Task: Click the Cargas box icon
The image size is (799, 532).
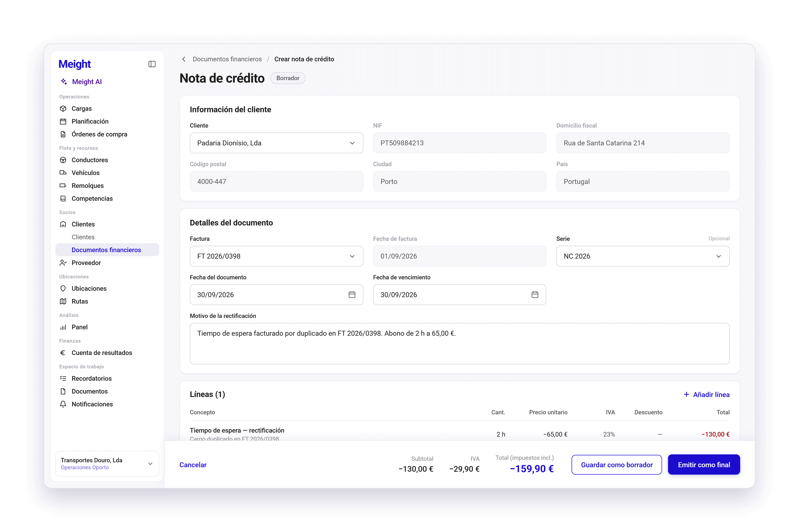Action: point(63,109)
